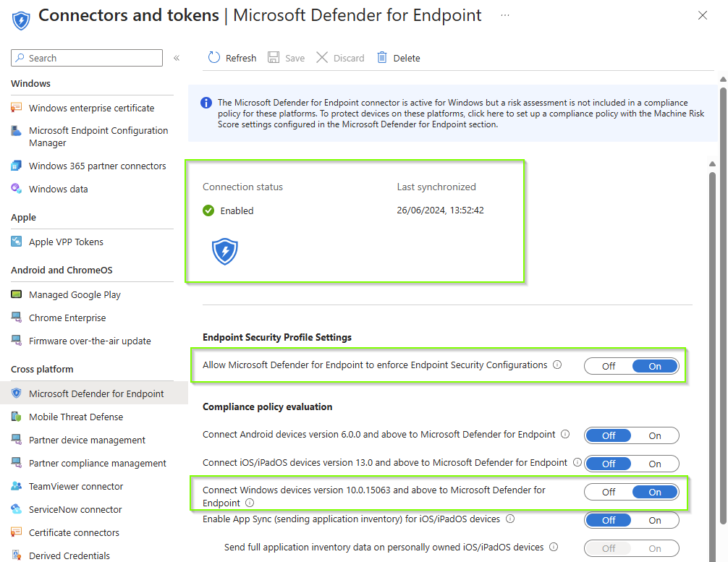
Task: Click the Save button label
Action: 295,58
